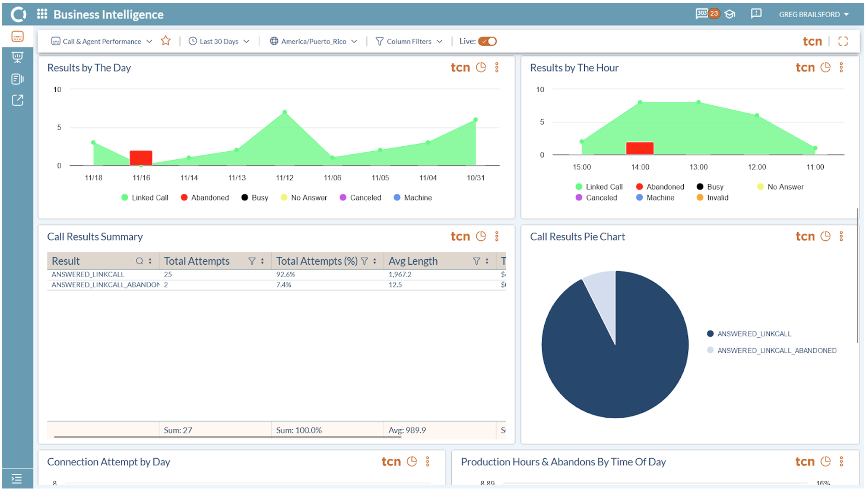The height and width of the screenshot is (492, 868).
Task: Click the Total Attempts column header
Action: pos(197,261)
